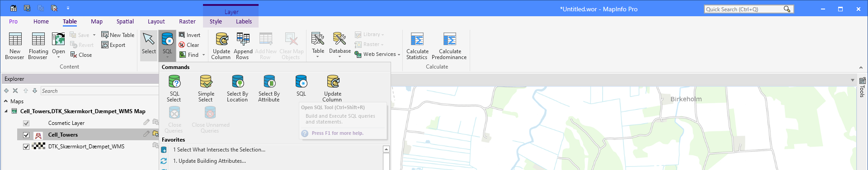The height and width of the screenshot is (170, 868).
Task: Collapse the Maps tree node
Action: [x=6, y=101]
